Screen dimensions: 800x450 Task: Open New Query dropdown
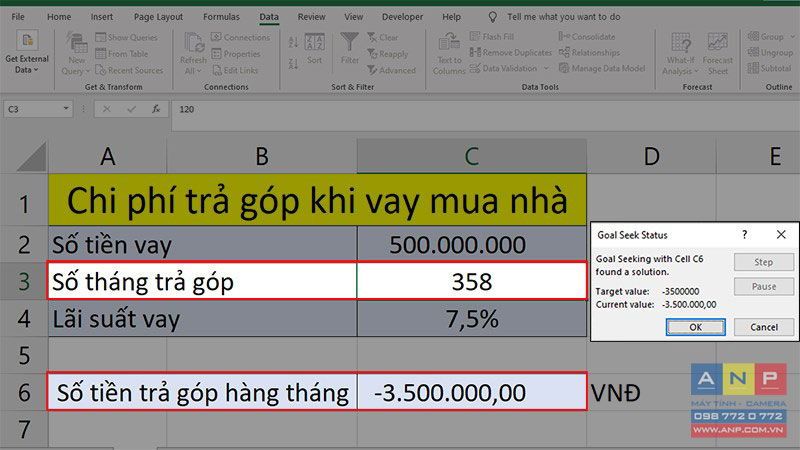point(76,54)
